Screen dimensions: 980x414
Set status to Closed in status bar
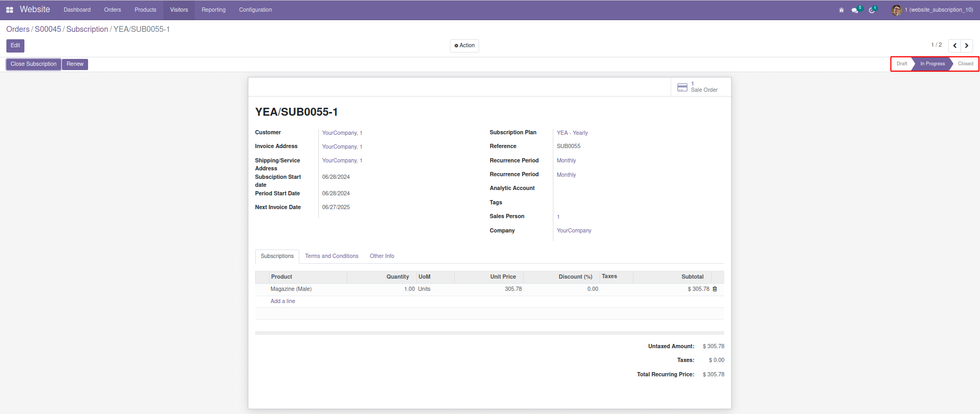[965, 64]
